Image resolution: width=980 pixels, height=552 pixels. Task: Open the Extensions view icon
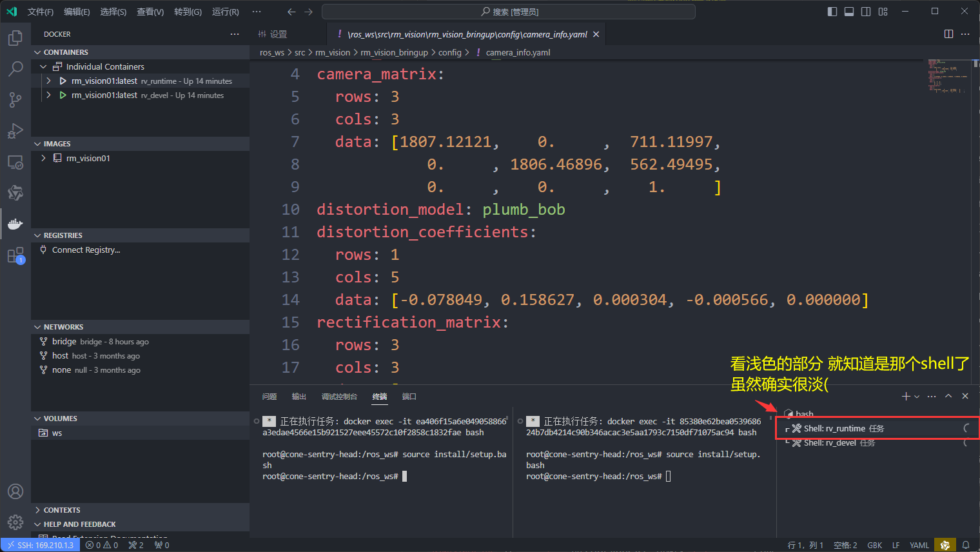tap(15, 255)
